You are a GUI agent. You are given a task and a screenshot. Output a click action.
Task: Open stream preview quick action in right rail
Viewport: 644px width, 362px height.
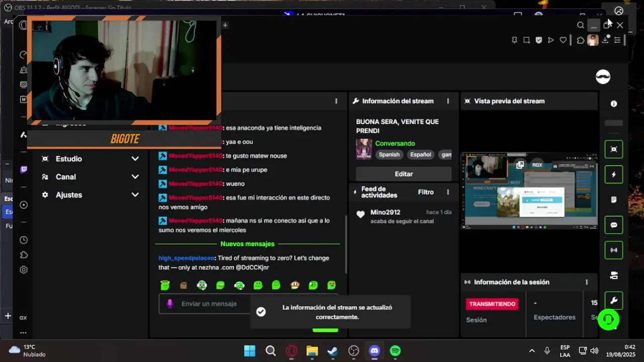point(614,149)
